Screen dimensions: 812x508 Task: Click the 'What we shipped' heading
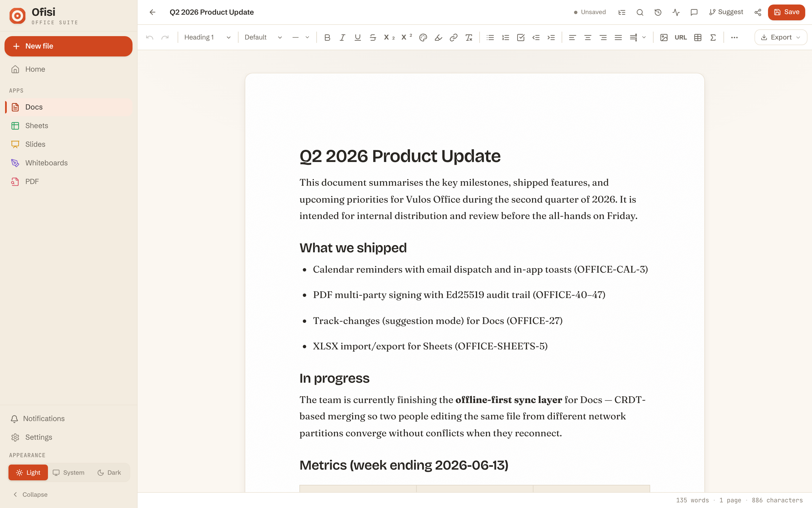[353, 248]
